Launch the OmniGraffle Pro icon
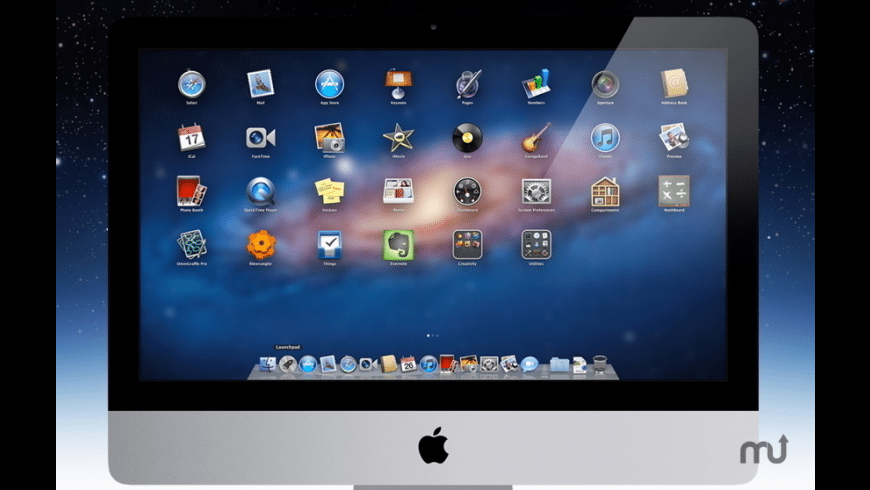The image size is (870, 490). point(191,245)
